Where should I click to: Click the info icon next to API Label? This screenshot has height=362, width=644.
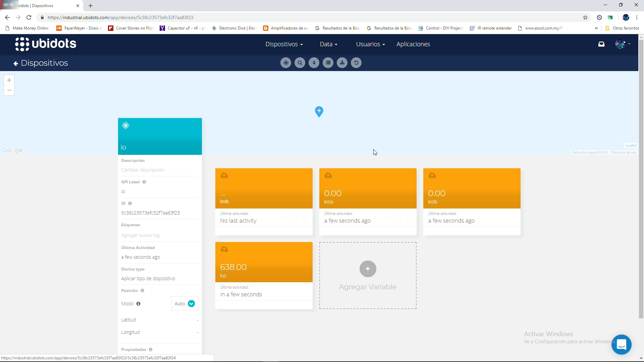pyautogui.click(x=144, y=182)
